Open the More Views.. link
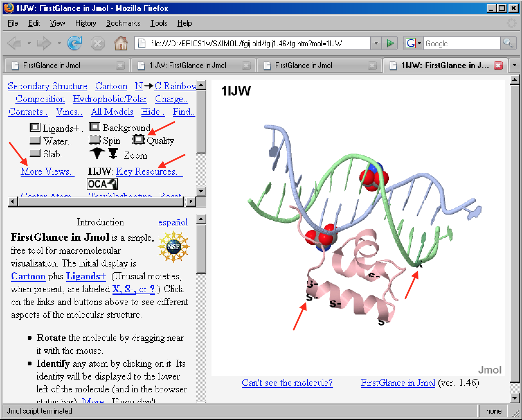Viewport: 522px width, 420px height. coord(47,171)
